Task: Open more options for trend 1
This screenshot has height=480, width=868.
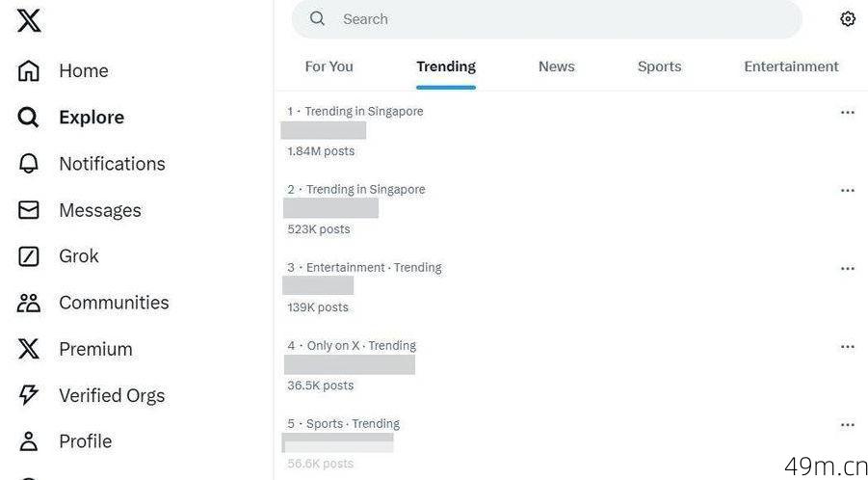Action: [848, 113]
